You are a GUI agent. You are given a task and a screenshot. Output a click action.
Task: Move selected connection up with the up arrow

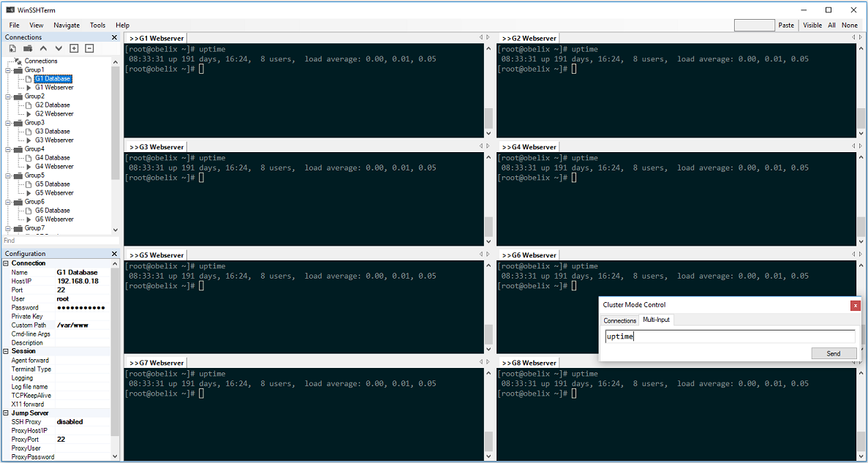pos(43,49)
